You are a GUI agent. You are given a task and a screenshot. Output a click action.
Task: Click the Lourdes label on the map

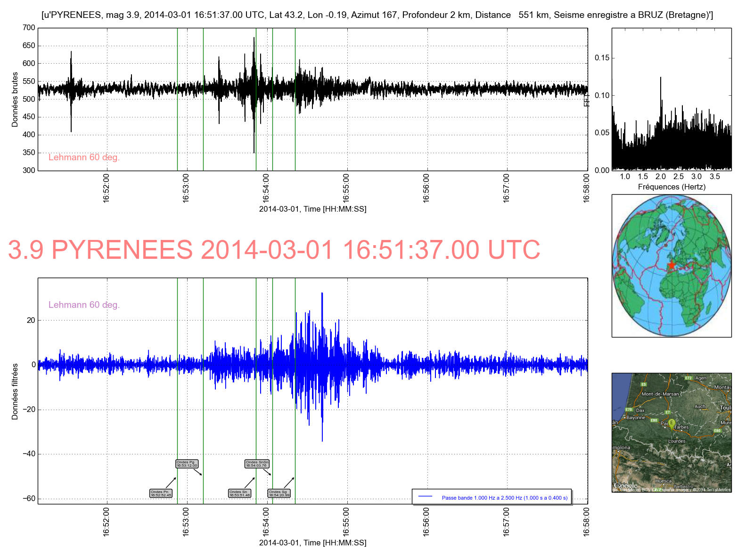[x=677, y=441]
